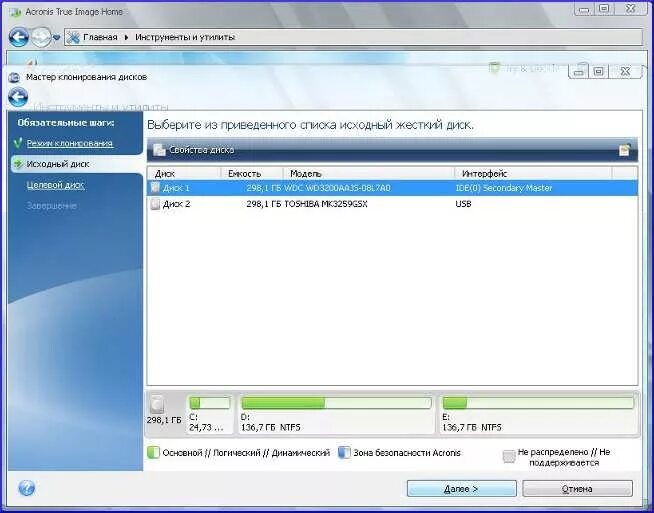
Task: Sort by Емкость column header
Action: tap(252, 174)
